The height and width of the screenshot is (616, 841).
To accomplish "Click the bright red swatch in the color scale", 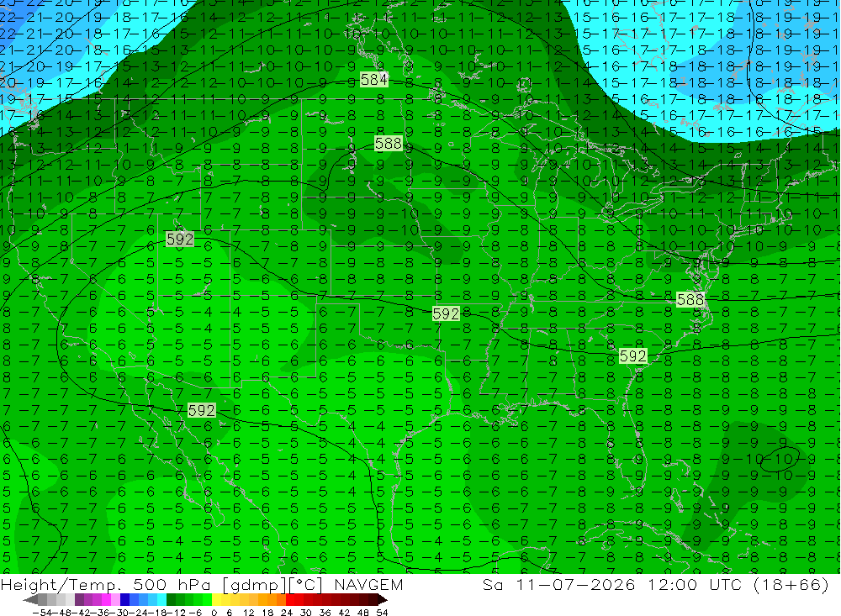I will [290, 600].
